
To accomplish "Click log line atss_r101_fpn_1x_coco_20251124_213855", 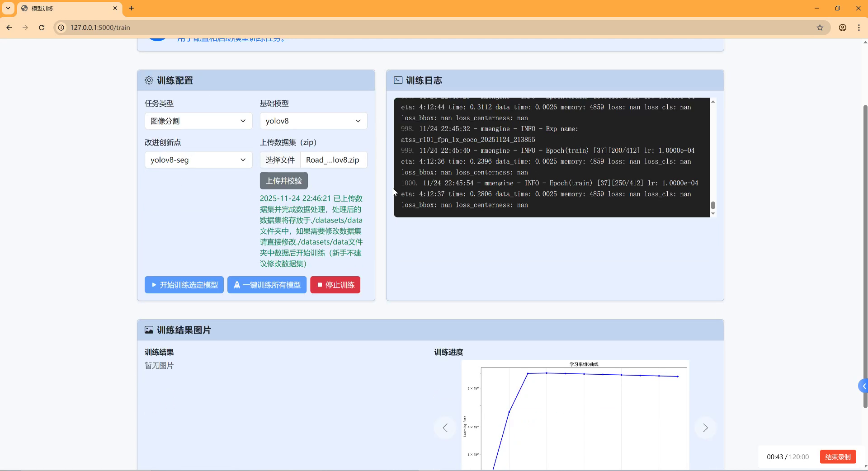I will (468, 140).
